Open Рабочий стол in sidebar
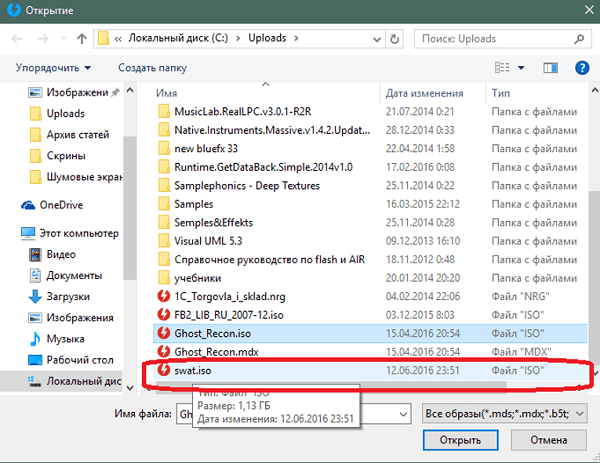 click(71, 360)
